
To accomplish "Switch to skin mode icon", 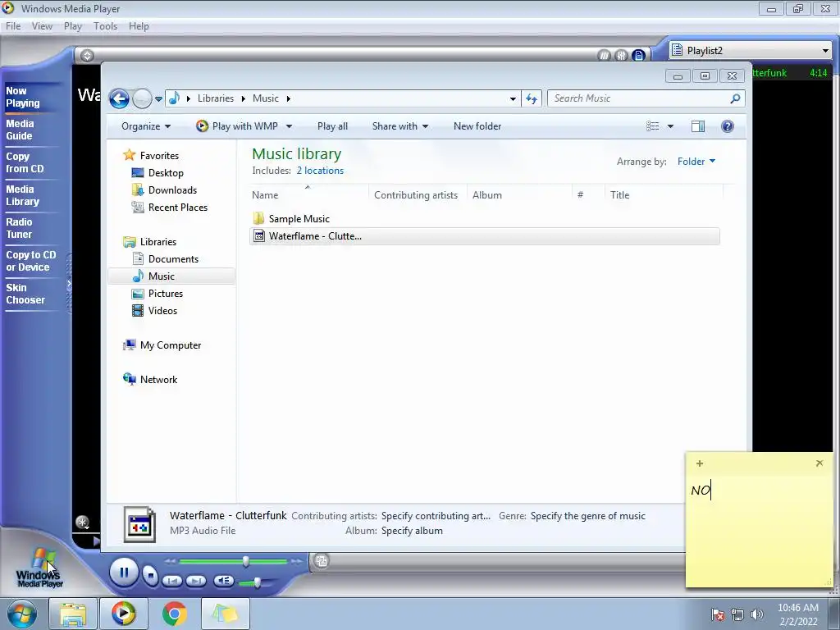I will pos(322,561).
